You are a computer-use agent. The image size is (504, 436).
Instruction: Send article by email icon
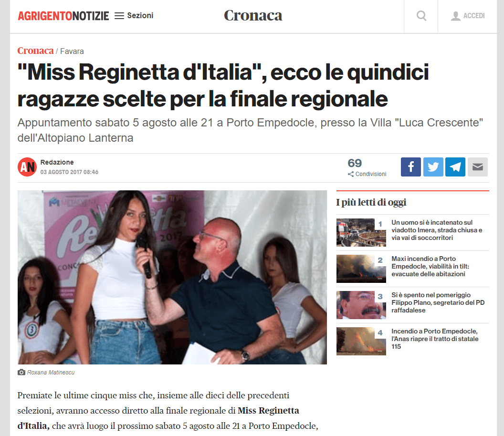point(477,167)
